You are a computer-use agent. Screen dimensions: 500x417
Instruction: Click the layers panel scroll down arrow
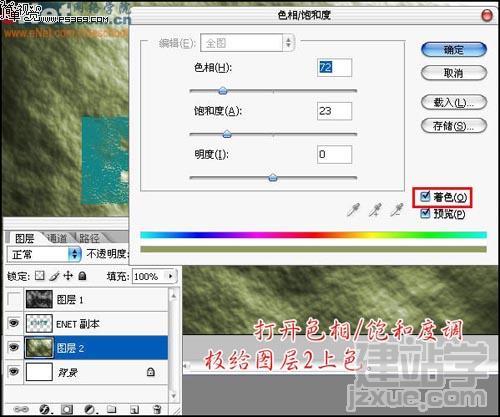coord(173,396)
